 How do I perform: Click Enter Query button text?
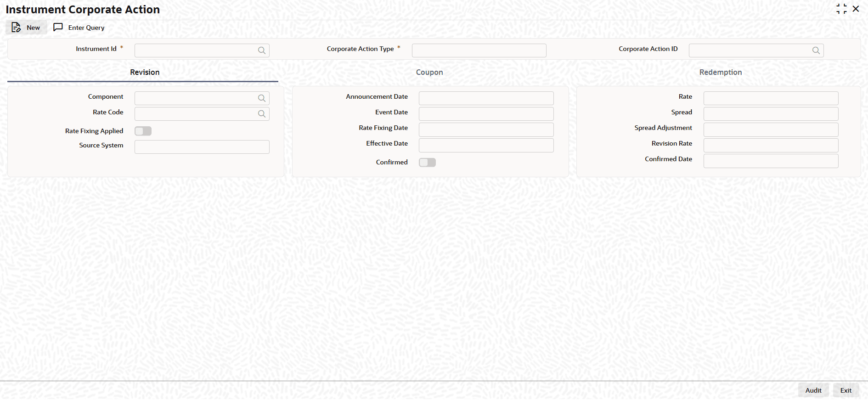click(x=86, y=28)
